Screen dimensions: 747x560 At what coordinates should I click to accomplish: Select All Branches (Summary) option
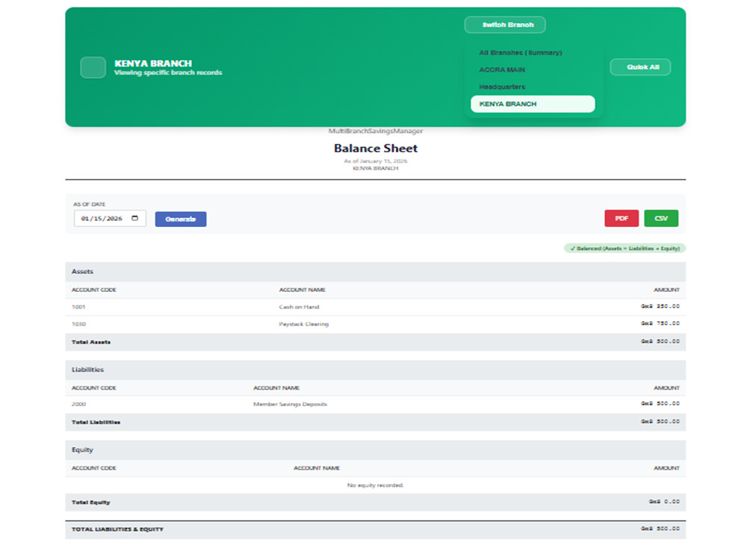(532, 52)
